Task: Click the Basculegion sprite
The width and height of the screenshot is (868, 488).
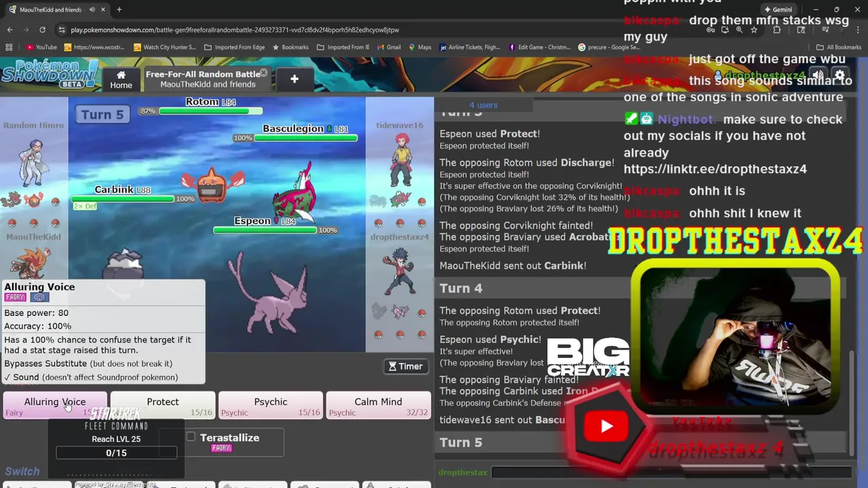Action: [x=296, y=193]
